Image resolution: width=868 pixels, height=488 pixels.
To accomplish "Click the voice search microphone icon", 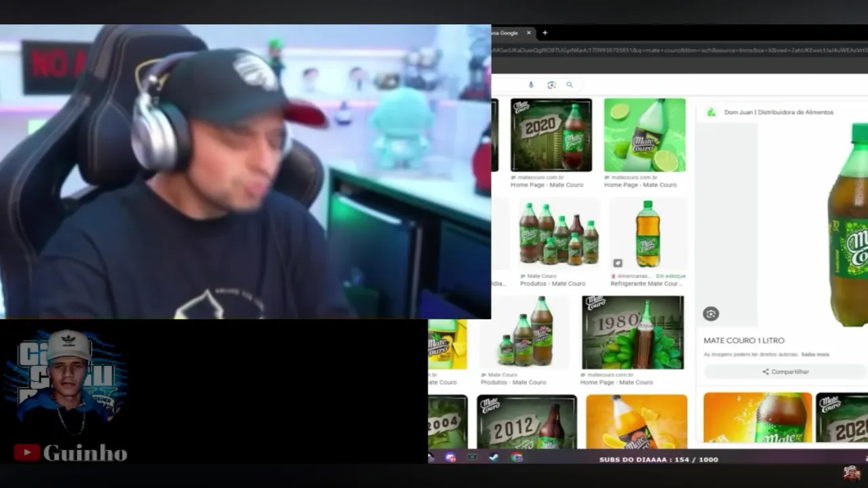I will (531, 85).
